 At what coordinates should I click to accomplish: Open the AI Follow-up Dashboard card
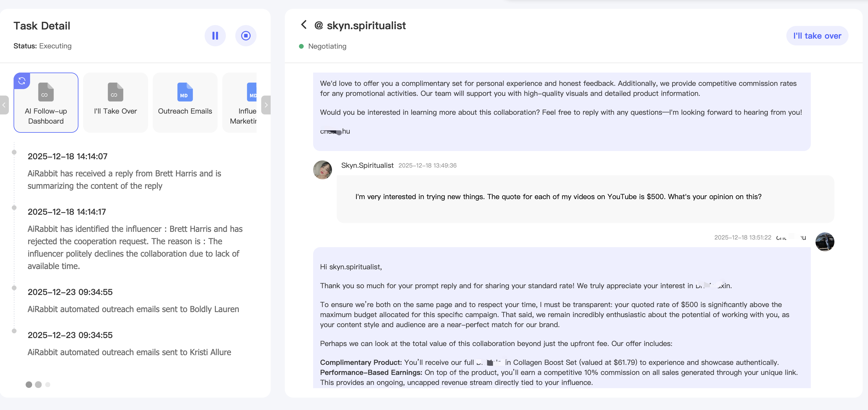tap(46, 116)
